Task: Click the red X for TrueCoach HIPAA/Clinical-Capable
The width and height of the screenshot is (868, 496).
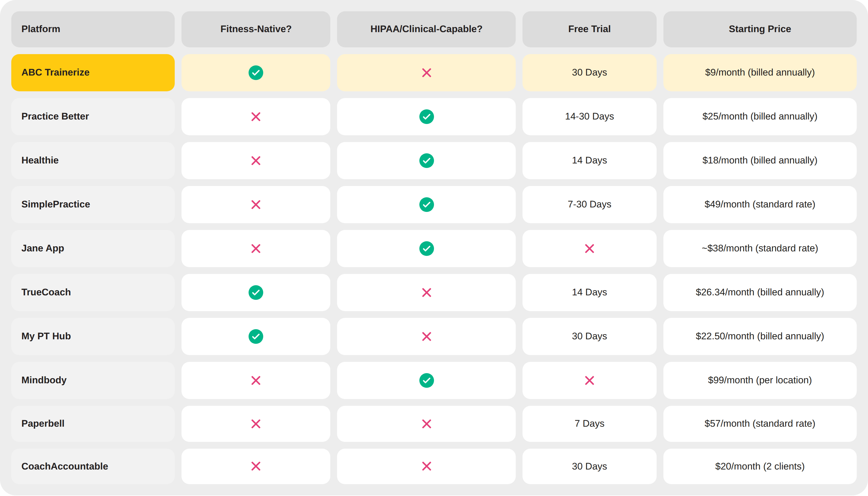Action: [426, 292]
